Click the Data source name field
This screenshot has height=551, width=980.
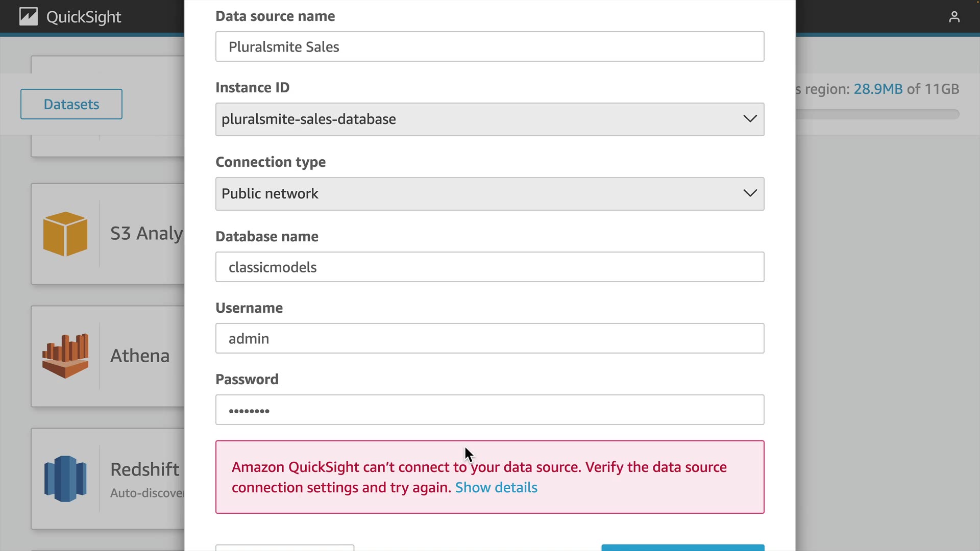[x=489, y=47]
